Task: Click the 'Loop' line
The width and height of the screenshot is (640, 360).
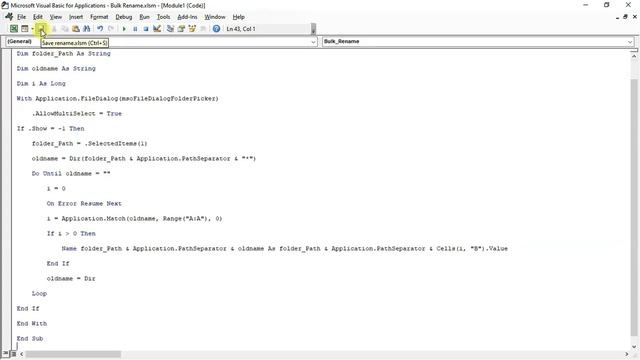Action: coord(39,293)
